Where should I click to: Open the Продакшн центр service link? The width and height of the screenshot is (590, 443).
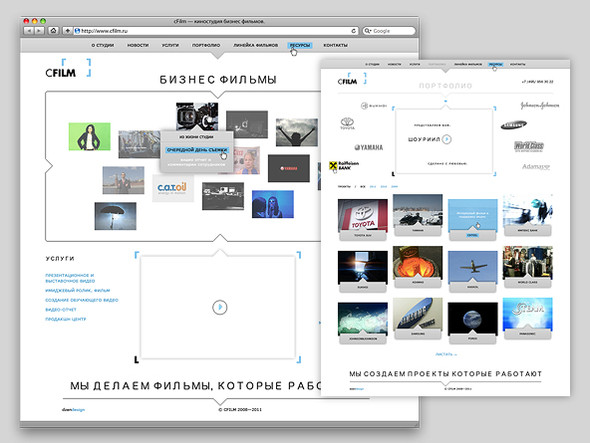pyautogui.click(x=65, y=319)
